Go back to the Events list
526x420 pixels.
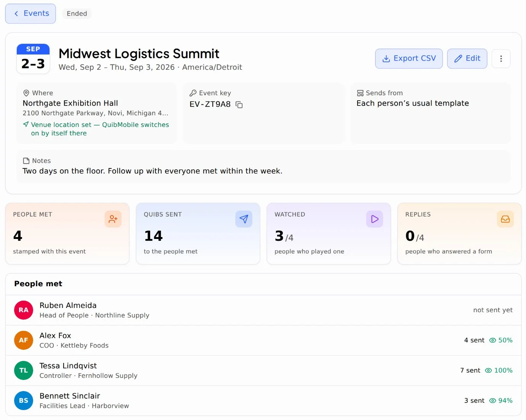click(30, 14)
